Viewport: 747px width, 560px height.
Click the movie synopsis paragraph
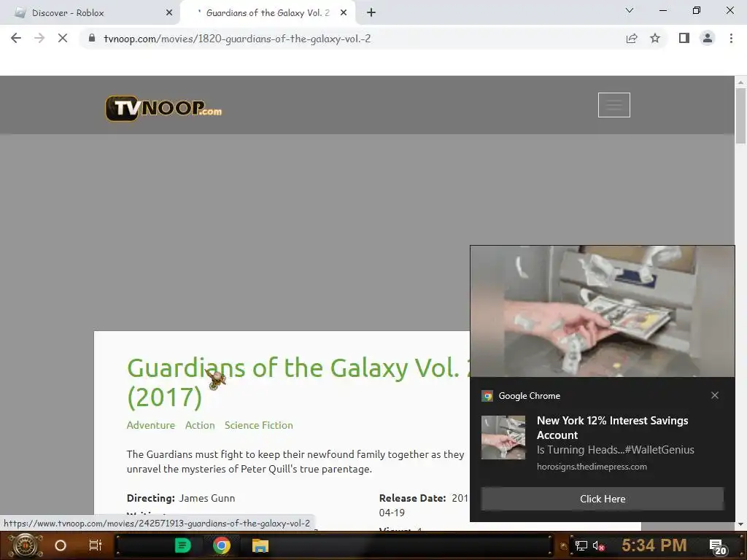pyautogui.click(x=295, y=462)
